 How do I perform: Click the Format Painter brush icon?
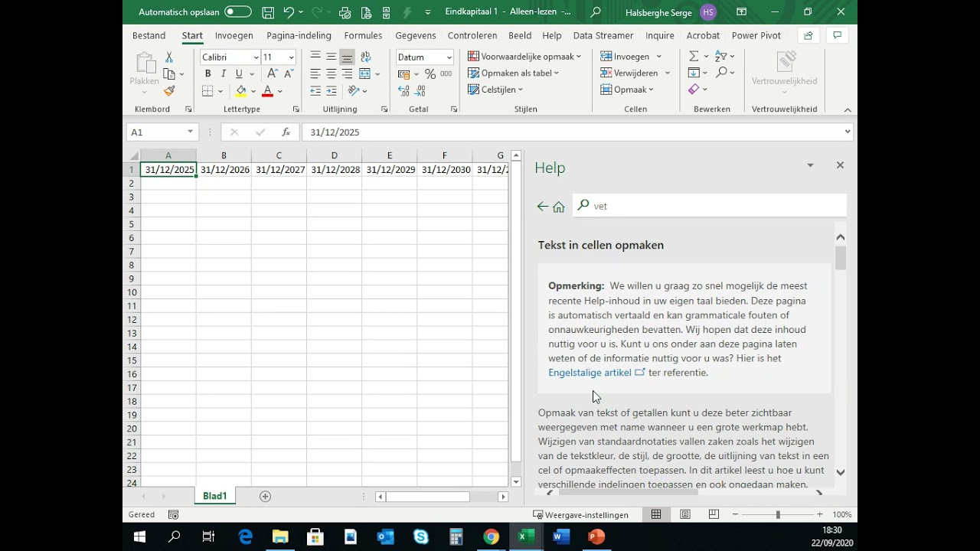[x=169, y=90]
